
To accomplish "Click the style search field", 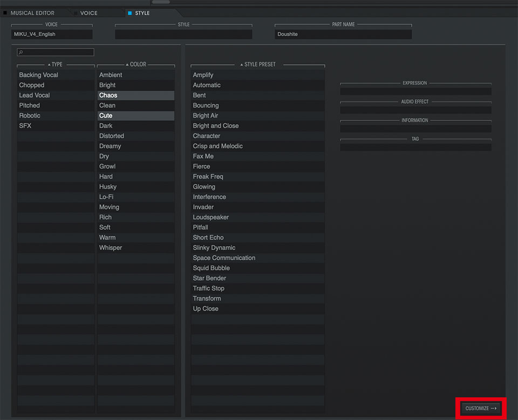I will tap(56, 52).
